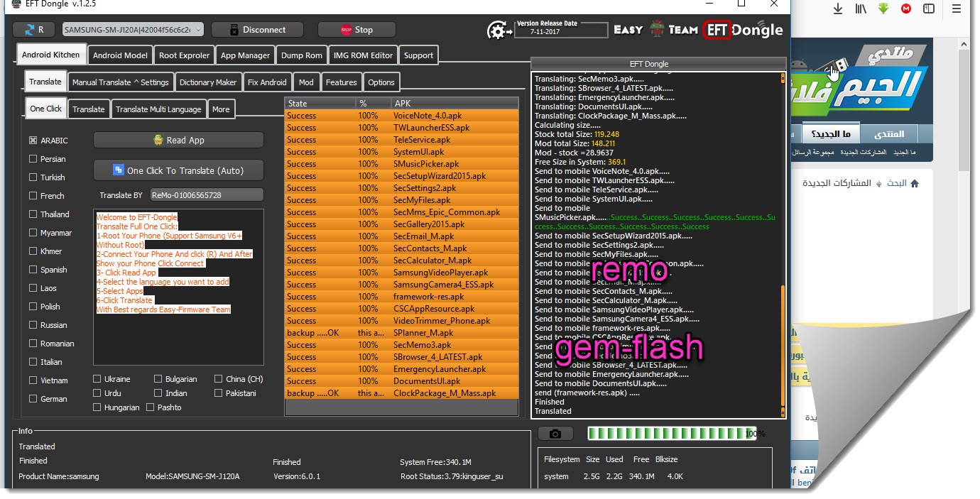
Task: Click the State column header
Action: pos(320,104)
